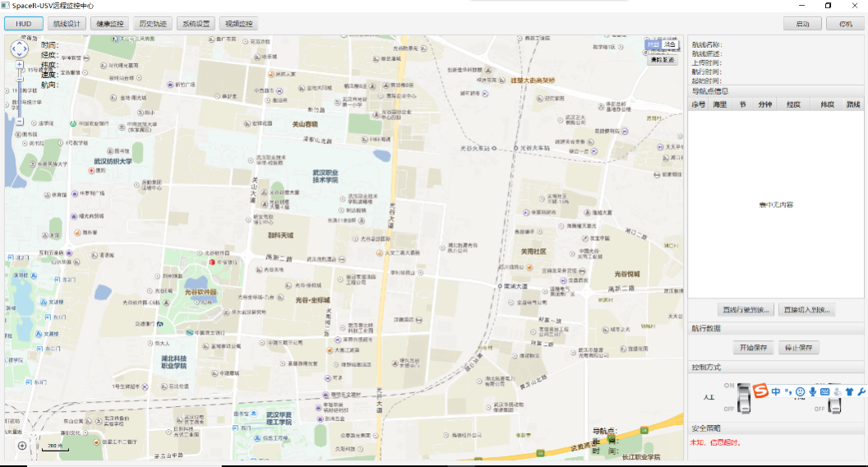The height and width of the screenshot is (467, 868).
Task: Collapse the 安全策略 section header
Action: 778,428
